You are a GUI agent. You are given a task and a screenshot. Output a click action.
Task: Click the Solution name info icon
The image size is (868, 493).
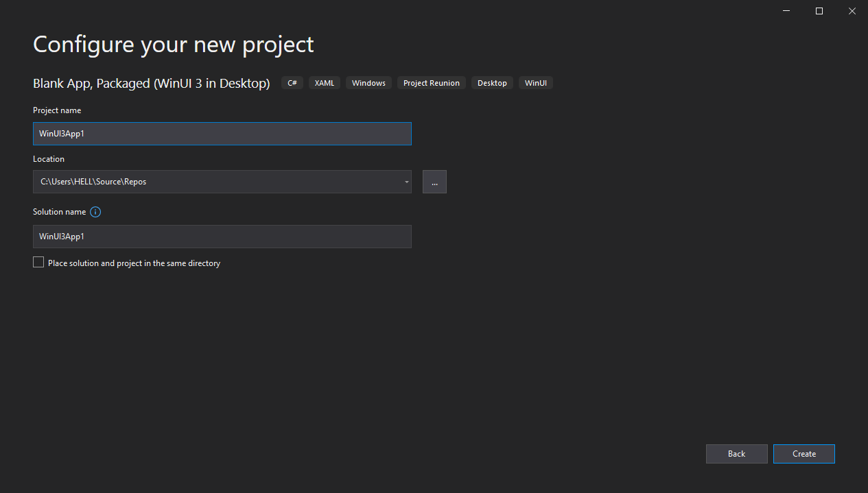coord(95,212)
